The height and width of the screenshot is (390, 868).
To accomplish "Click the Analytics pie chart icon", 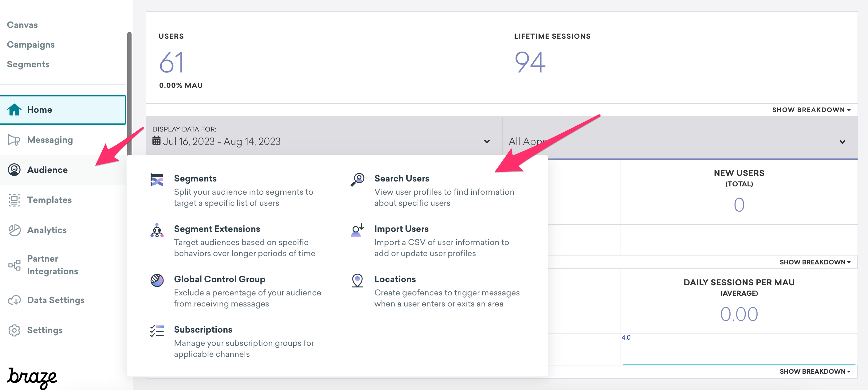I will (x=14, y=230).
